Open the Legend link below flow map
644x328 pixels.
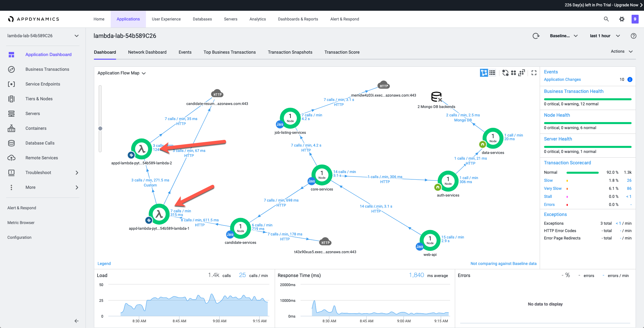point(104,264)
